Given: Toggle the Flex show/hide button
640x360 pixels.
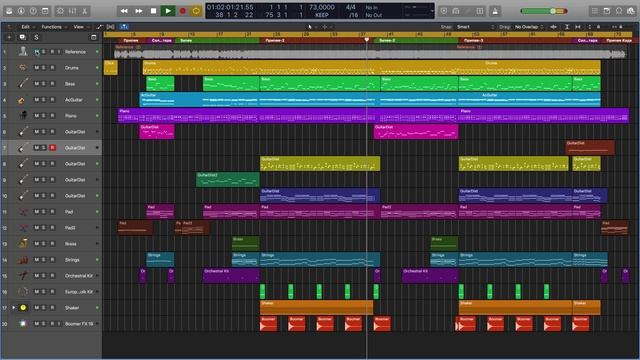Looking at the screenshot, I should tap(111, 27).
